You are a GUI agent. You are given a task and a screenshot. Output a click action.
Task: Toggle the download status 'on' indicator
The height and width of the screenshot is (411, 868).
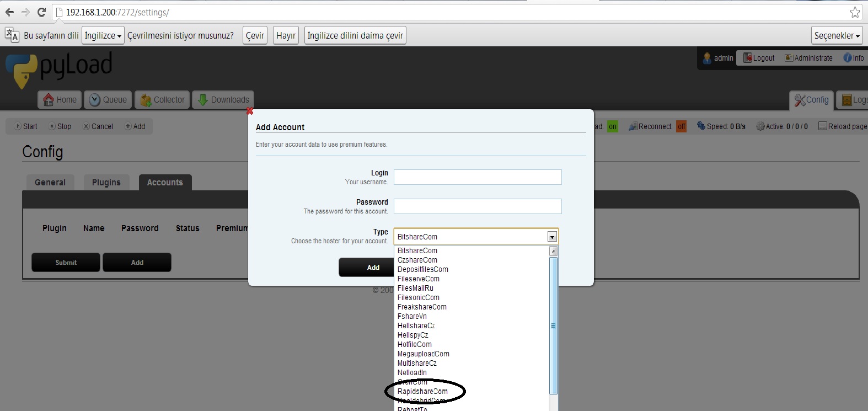[613, 126]
